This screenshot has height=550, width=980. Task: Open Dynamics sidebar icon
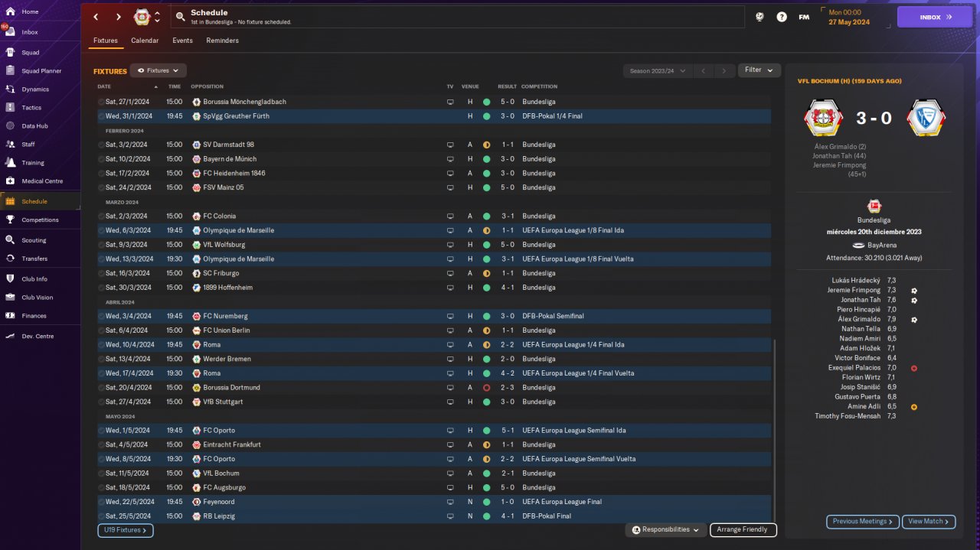click(x=10, y=89)
